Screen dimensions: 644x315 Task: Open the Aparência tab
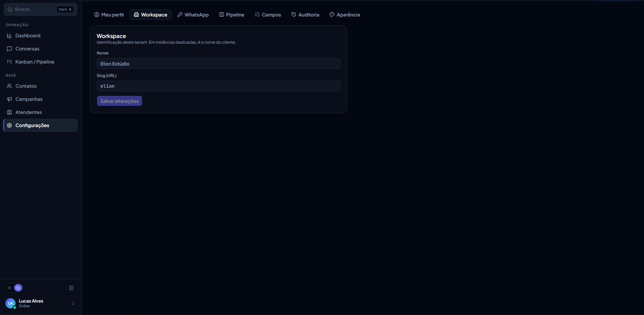(345, 15)
